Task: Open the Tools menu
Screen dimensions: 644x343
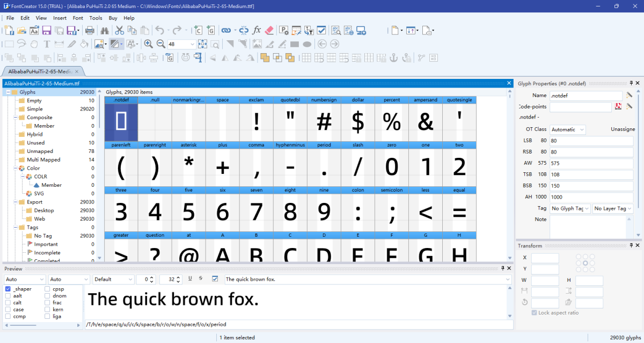Action: (96, 18)
